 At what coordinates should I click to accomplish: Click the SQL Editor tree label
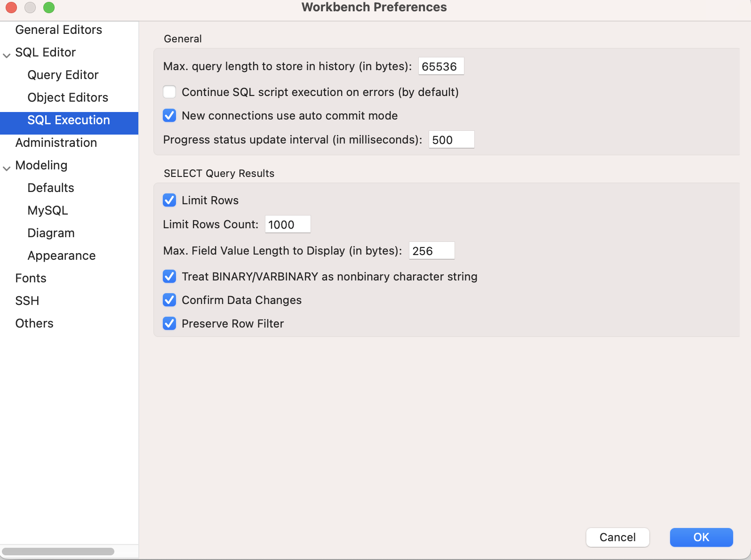coord(45,52)
